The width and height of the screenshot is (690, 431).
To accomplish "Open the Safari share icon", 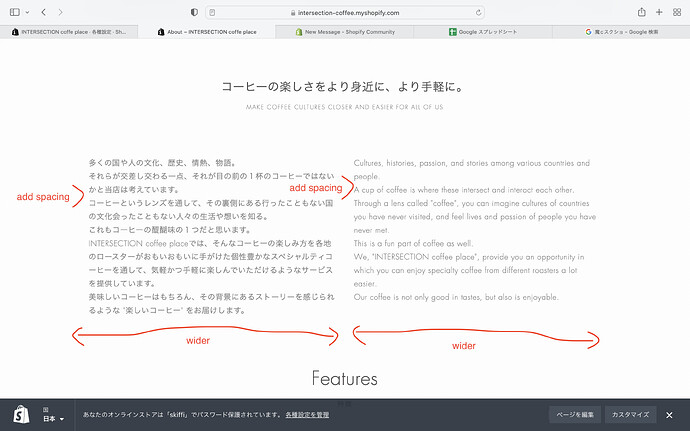I will click(642, 12).
